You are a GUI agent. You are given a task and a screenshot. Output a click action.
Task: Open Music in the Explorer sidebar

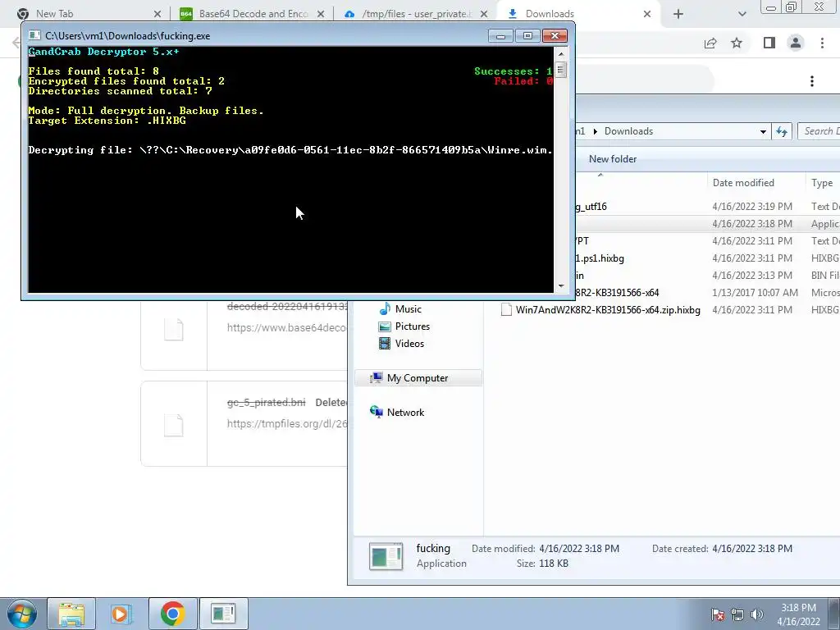pyautogui.click(x=409, y=309)
